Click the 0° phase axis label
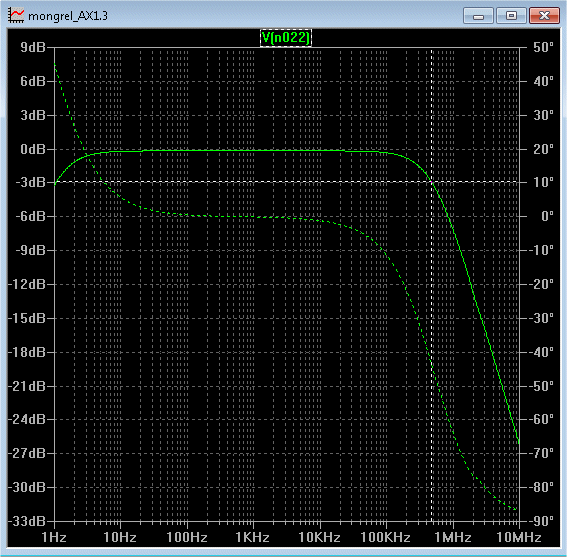 (x=547, y=216)
